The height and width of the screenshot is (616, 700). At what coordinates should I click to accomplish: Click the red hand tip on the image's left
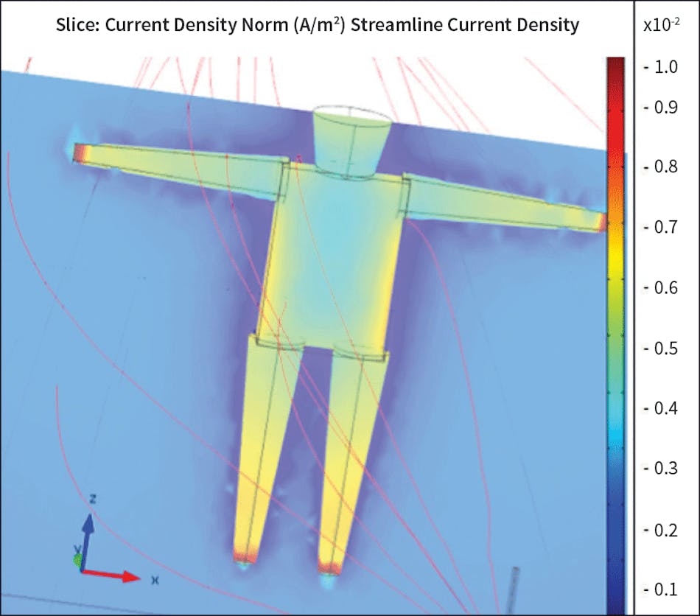click(80, 153)
